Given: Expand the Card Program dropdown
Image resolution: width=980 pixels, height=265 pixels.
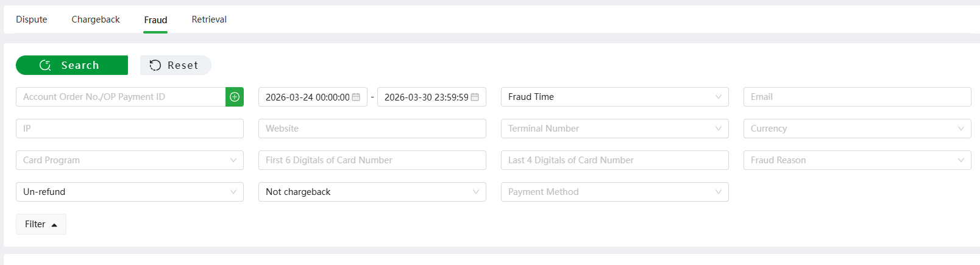Looking at the screenshot, I should click(130, 160).
